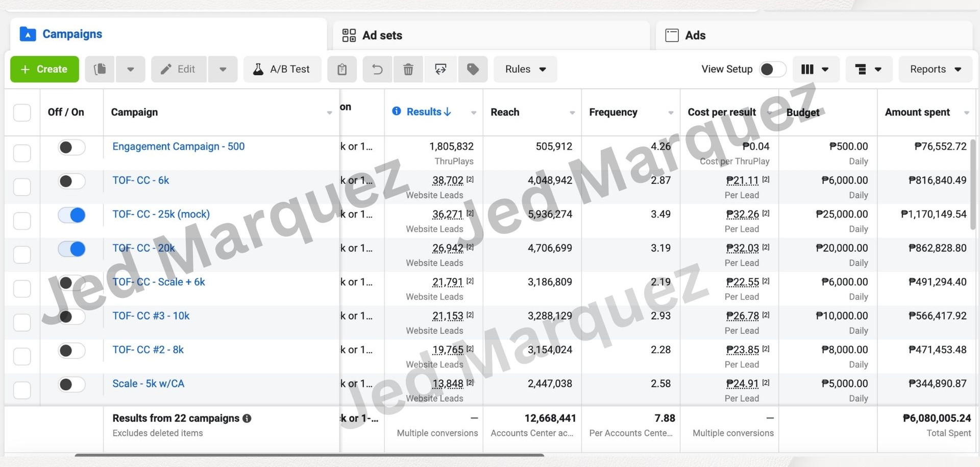Image resolution: width=980 pixels, height=467 pixels.
Task: Click the trash delete icon
Action: coord(408,69)
